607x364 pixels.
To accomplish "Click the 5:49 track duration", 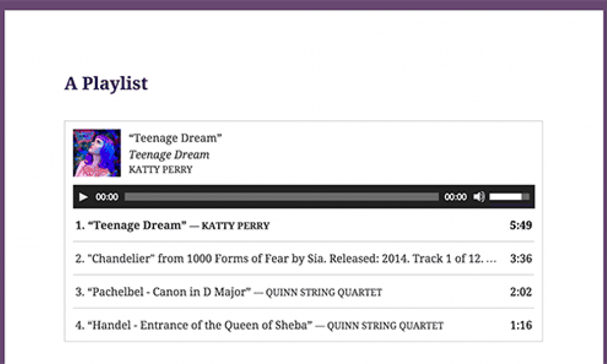I will point(521,226).
